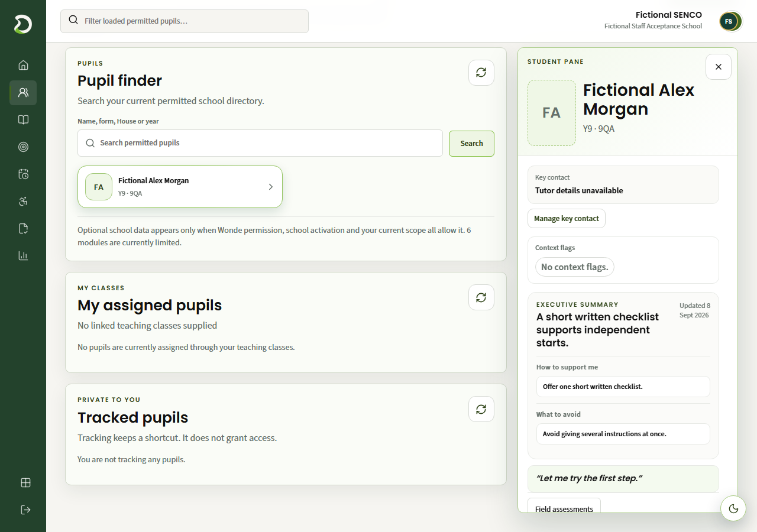The image size is (757, 532).
Task: Select "Offer one short written checklist." item
Action: coord(623,387)
